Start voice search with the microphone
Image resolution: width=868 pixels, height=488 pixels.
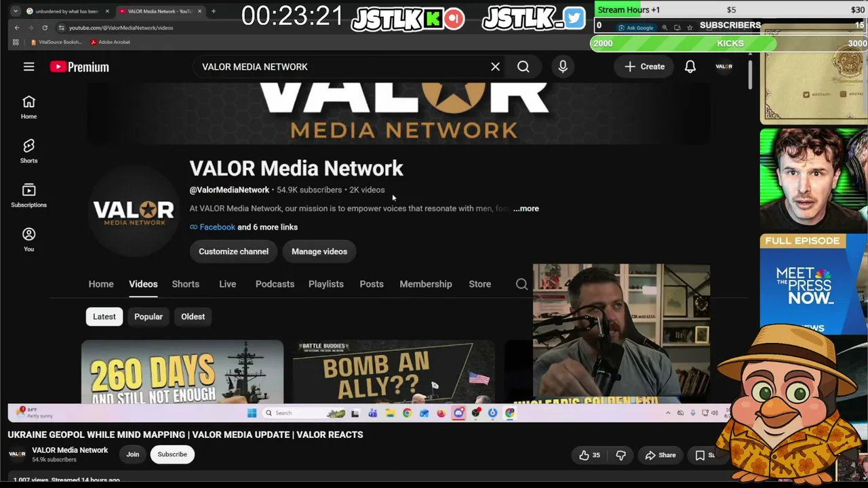563,66
